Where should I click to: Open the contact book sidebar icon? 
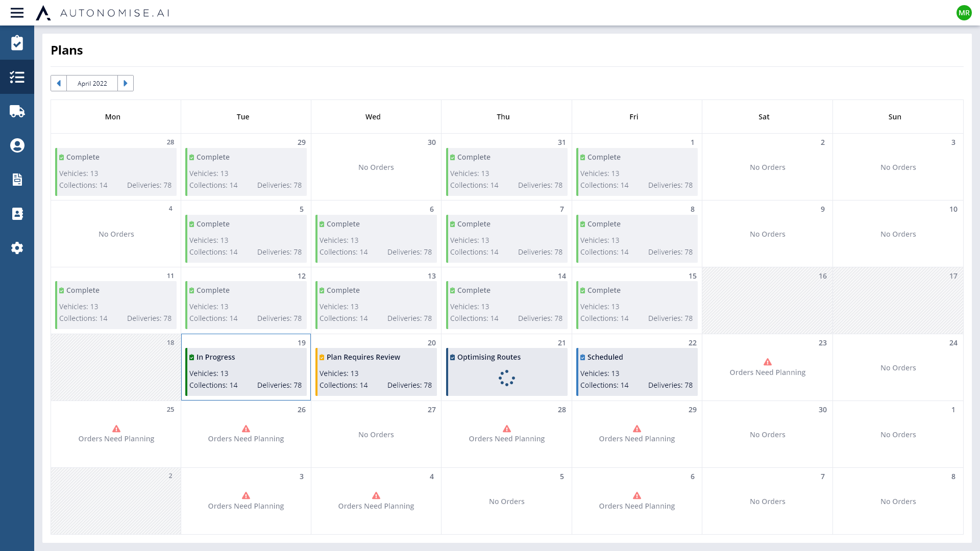point(17,214)
